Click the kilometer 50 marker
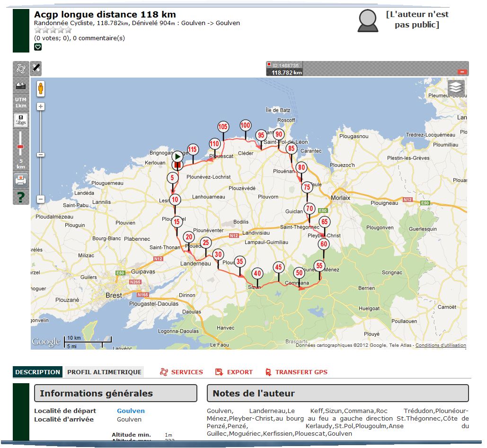 click(299, 273)
